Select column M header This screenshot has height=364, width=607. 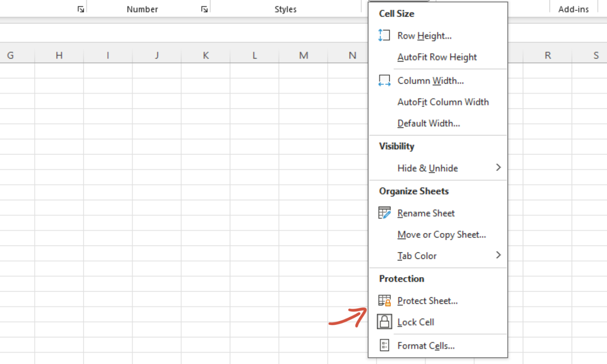303,55
